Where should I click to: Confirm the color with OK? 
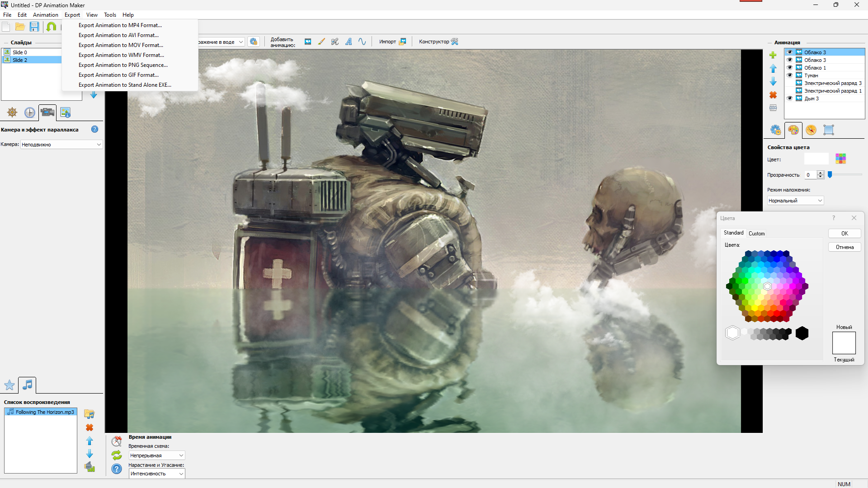tap(844, 234)
